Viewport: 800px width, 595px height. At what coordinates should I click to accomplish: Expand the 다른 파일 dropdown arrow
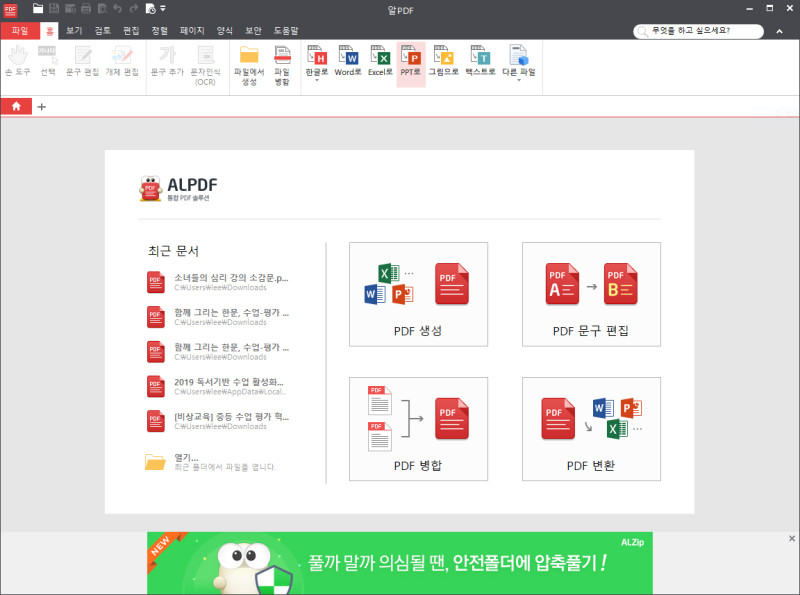coord(519,80)
